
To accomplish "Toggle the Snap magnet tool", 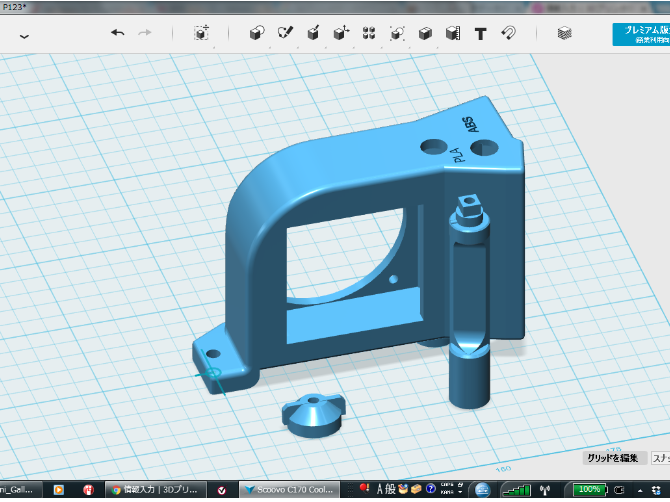I will pyautogui.click(x=508, y=33).
